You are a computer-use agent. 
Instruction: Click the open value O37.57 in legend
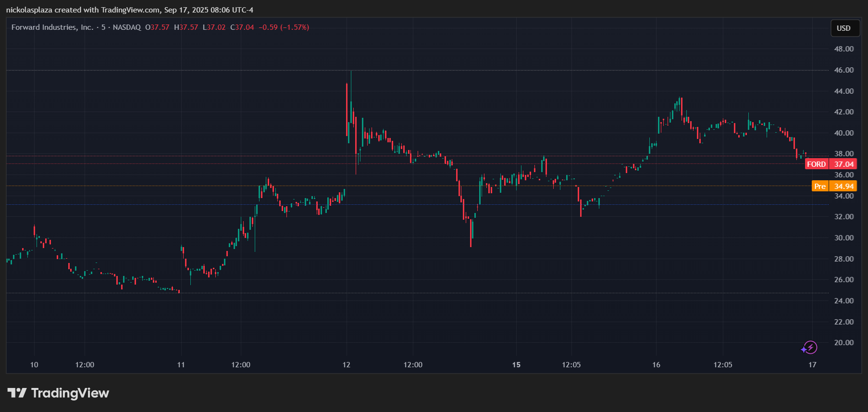(x=157, y=27)
